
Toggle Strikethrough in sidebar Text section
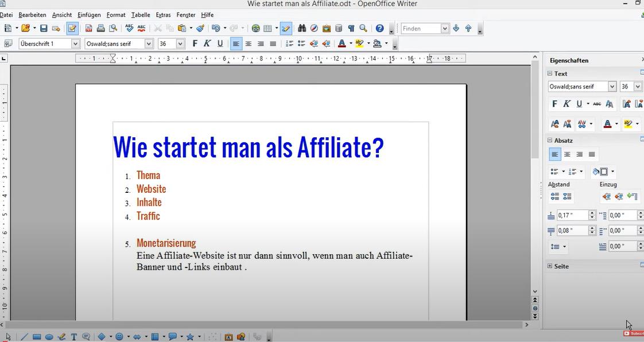[x=597, y=104]
